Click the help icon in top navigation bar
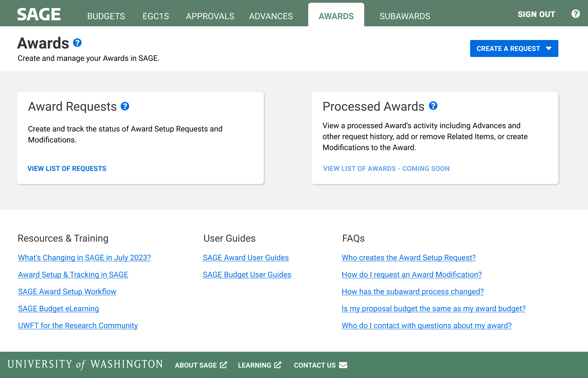 coord(575,14)
